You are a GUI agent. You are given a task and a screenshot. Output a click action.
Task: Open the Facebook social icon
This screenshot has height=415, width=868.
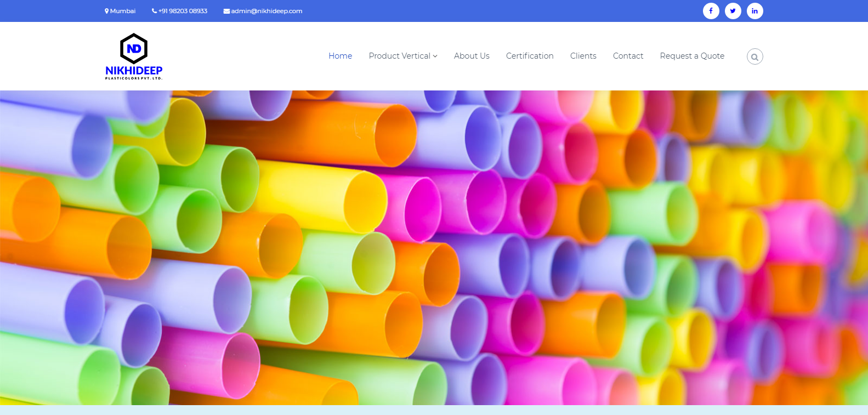coord(711,11)
